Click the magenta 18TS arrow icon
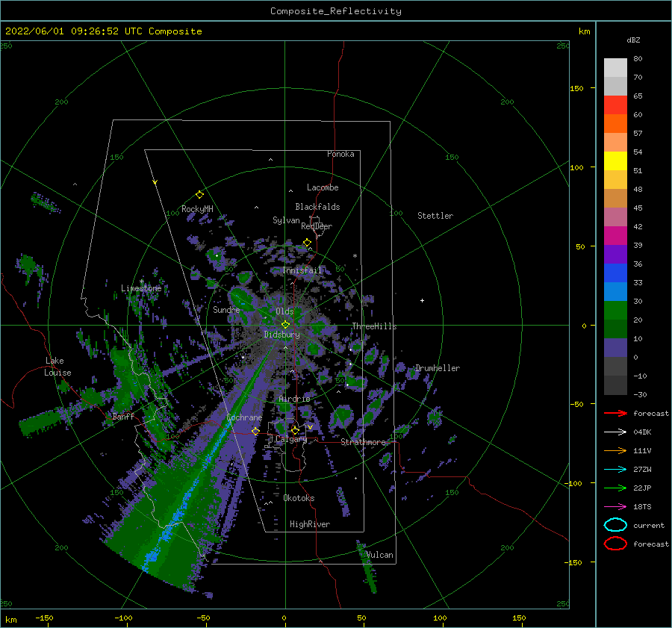The height and width of the screenshot is (628, 672). pyautogui.click(x=615, y=507)
